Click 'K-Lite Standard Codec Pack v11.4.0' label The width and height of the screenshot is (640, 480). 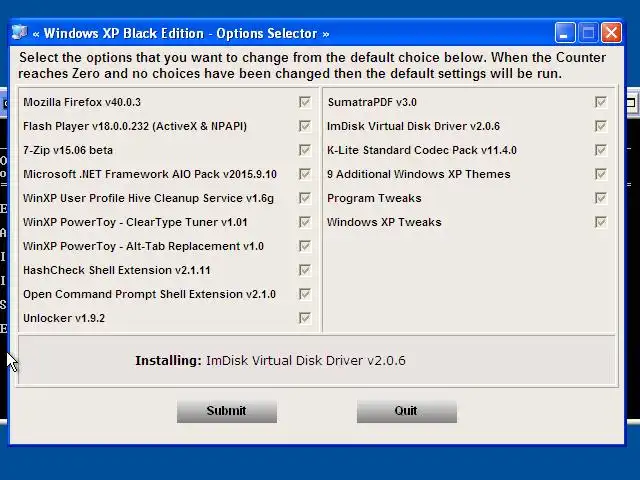point(422,150)
